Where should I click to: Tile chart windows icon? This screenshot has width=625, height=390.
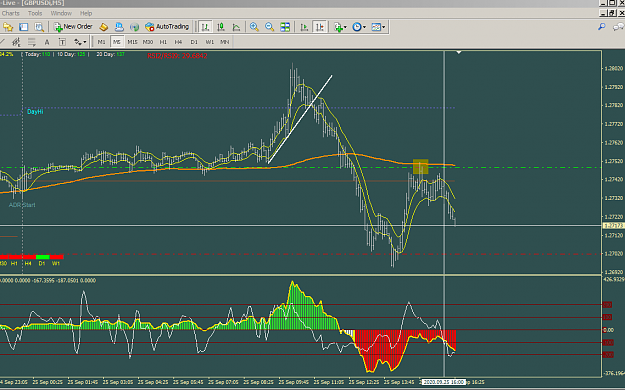coord(285,27)
